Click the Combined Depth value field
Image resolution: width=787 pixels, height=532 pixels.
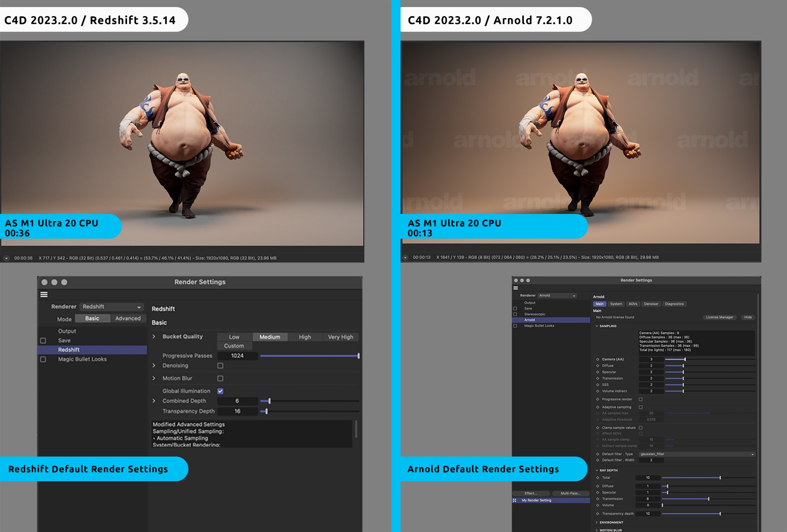pyautogui.click(x=237, y=401)
